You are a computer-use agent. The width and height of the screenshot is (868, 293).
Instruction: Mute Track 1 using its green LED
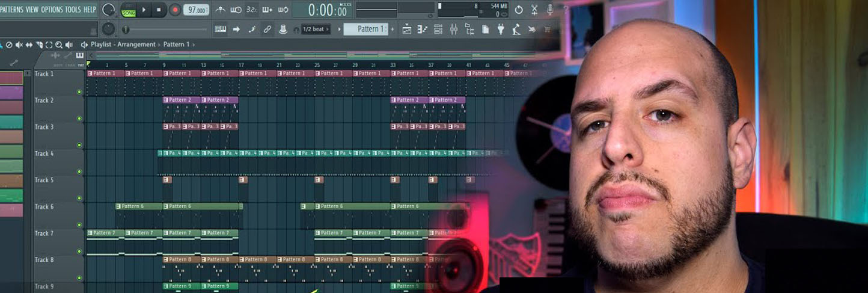(x=79, y=92)
